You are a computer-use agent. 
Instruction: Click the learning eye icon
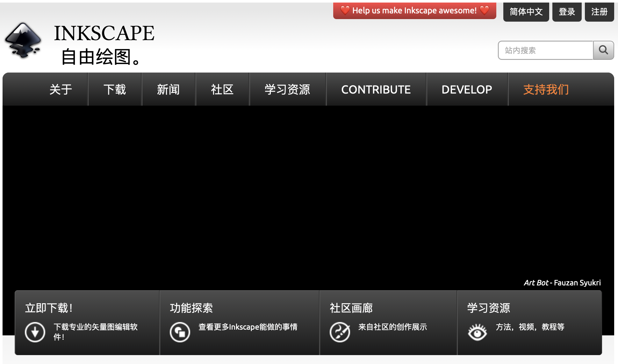click(x=477, y=332)
